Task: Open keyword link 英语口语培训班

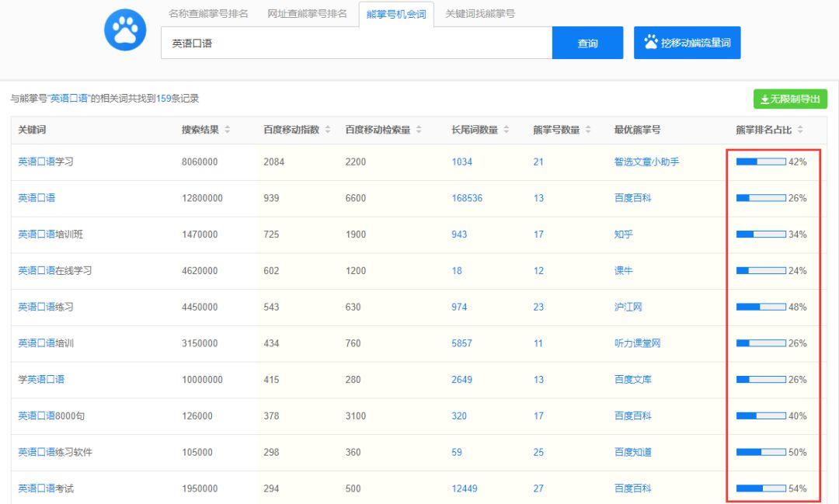Action: coord(50,235)
